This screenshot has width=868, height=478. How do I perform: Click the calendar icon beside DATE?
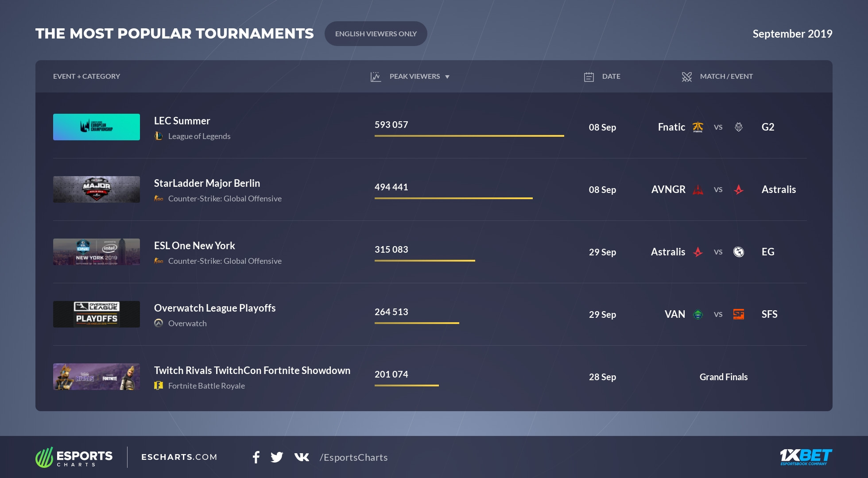[x=589, y=77]
